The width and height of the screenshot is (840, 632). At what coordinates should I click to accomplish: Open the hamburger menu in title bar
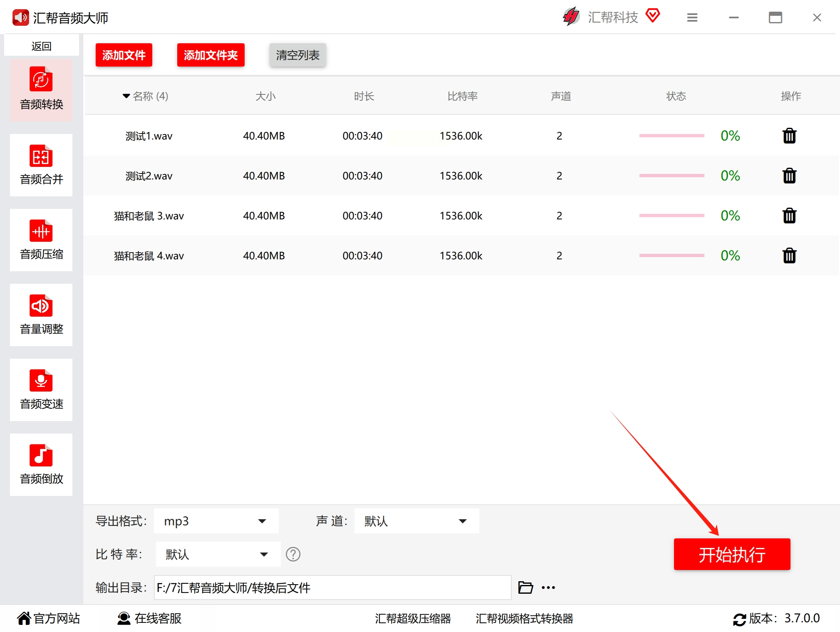(692, 17)
